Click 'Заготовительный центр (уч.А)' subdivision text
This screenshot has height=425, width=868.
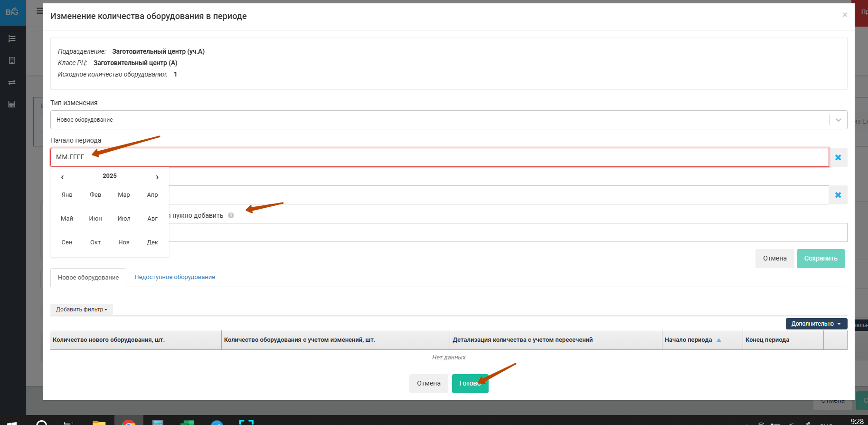(158, 51)
